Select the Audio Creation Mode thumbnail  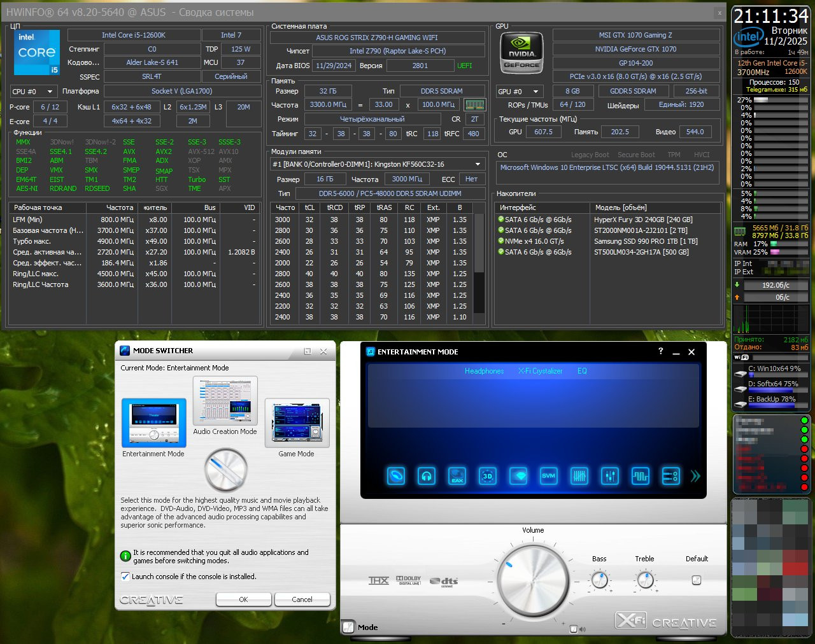tap(225, 400)
